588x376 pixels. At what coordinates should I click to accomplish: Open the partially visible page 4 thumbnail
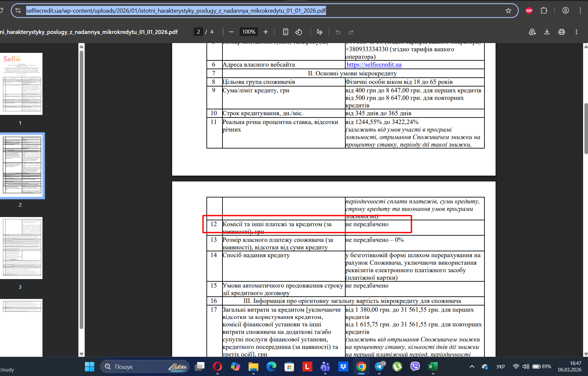(21, 328)
